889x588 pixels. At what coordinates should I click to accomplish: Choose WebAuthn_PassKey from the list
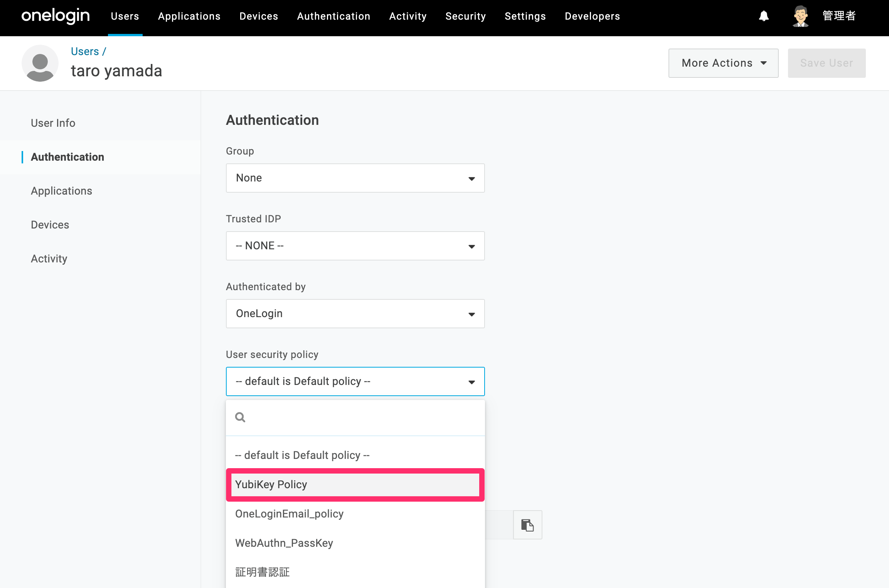point(355,543)
